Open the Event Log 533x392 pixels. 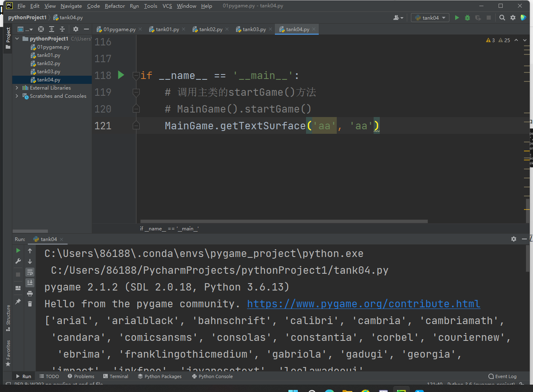point(503,376)
